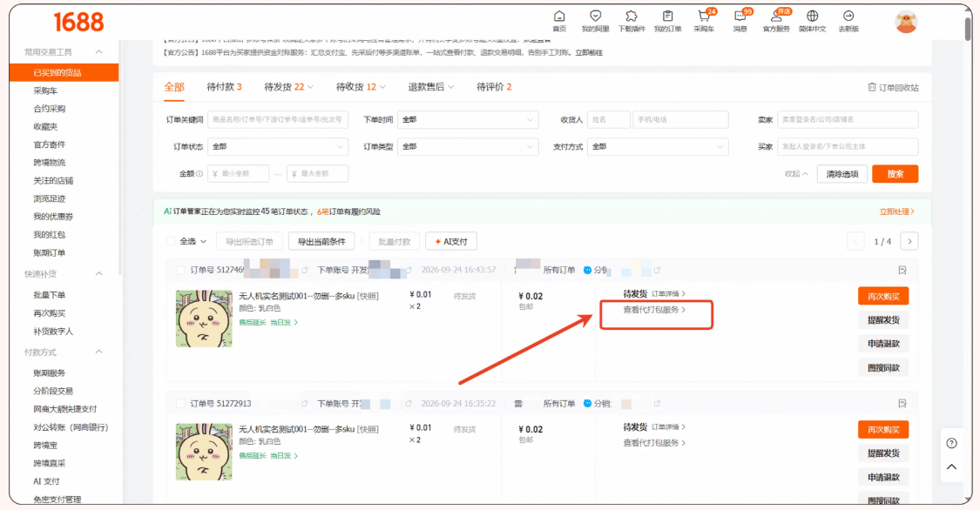
Task: Open 查看代打包服务 for order 5127460
Action: pyautogui.click(x=653, y=310)
